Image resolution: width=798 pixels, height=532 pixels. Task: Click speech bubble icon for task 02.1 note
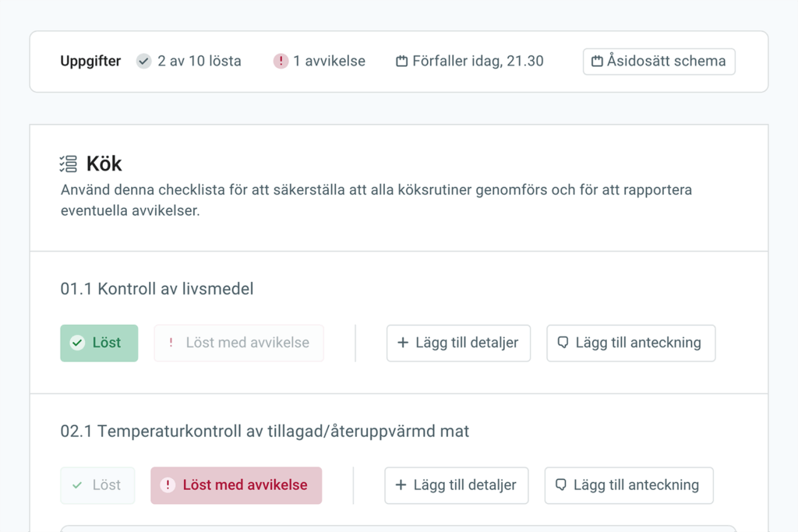pyautogui.click(x=560, y=485)
